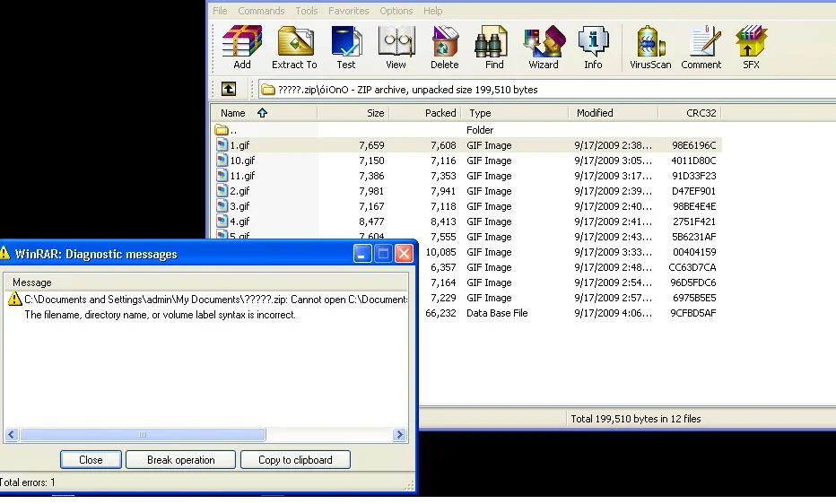The width and height of the screenshot is (836, 504).
Task: Run the Test archive tool
Action: pos(345,47)
